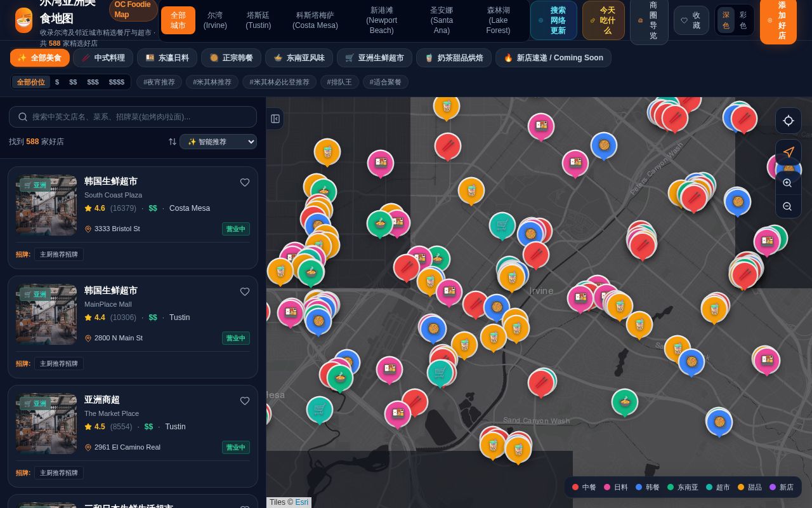Click the sort order arrows icon

tap(172, 142)
